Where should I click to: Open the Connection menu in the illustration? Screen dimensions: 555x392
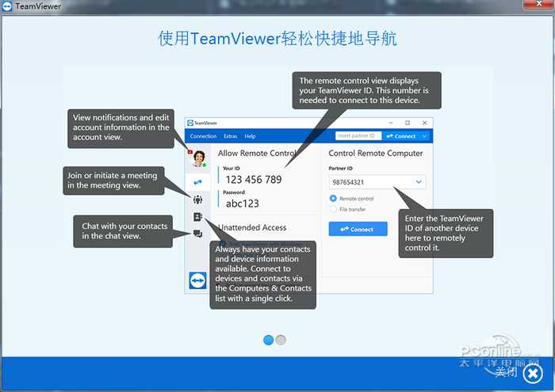point(203,136)
